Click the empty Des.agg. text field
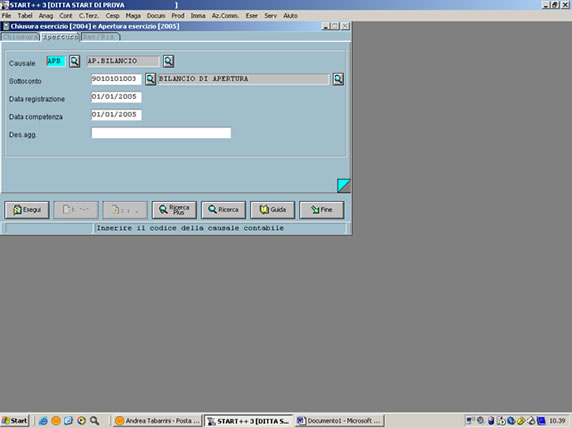 coord(161,133)
